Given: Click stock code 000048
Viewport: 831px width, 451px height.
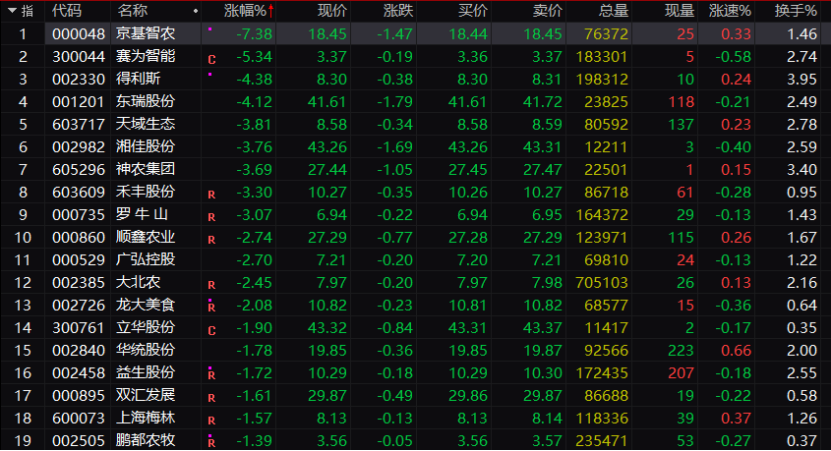Looking at the screenshot, I should click(x=78, y=34).
